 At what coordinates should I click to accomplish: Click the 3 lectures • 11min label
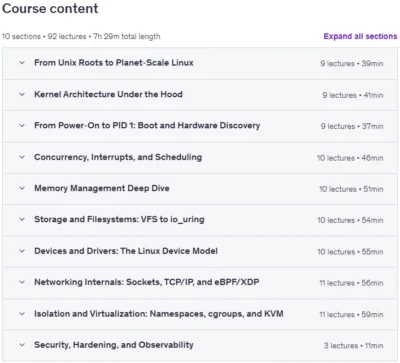pos(353,346)
